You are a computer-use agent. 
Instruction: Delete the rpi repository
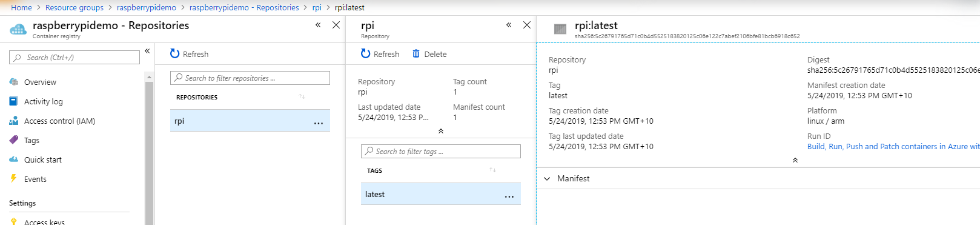point(429,54)
